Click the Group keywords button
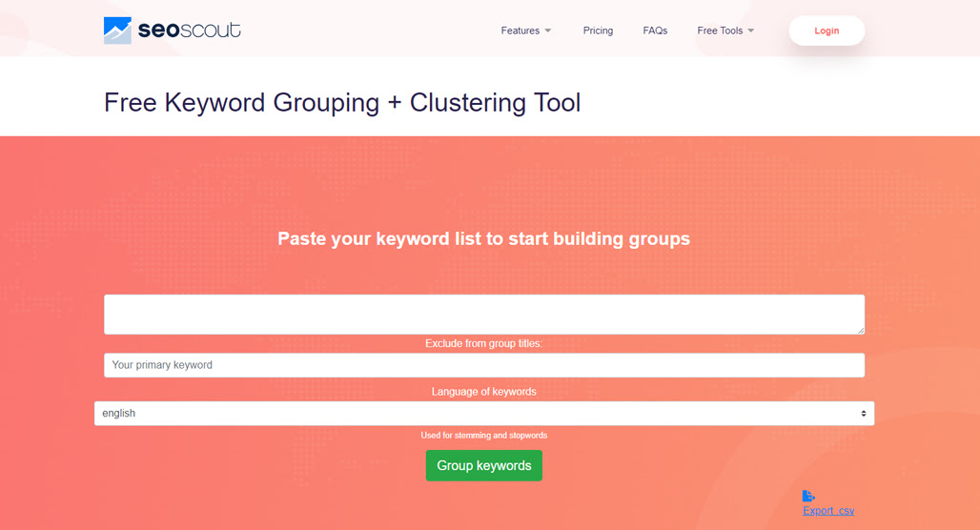This screenshot has height=530, width=980. [483, 465]
